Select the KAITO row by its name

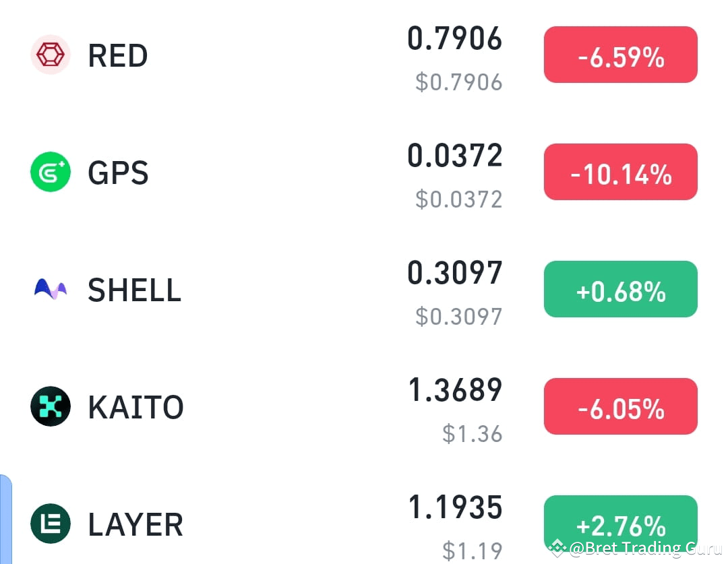[135, 406]
